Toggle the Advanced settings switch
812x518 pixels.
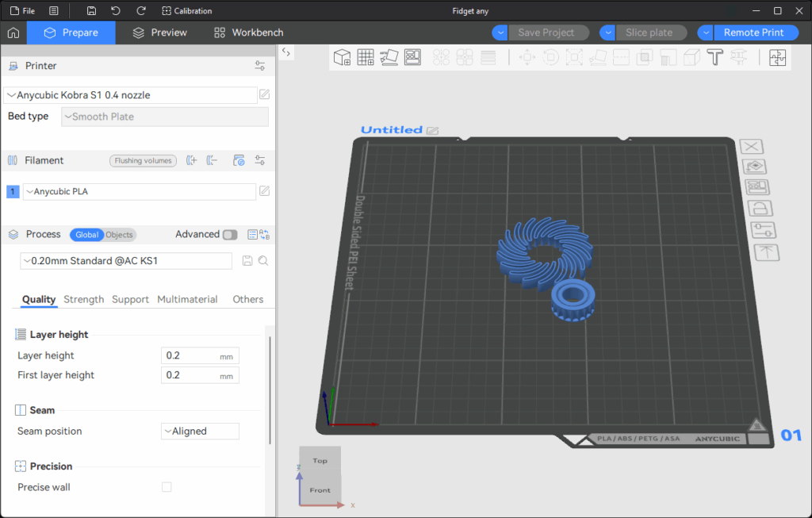tap(230, 235)
